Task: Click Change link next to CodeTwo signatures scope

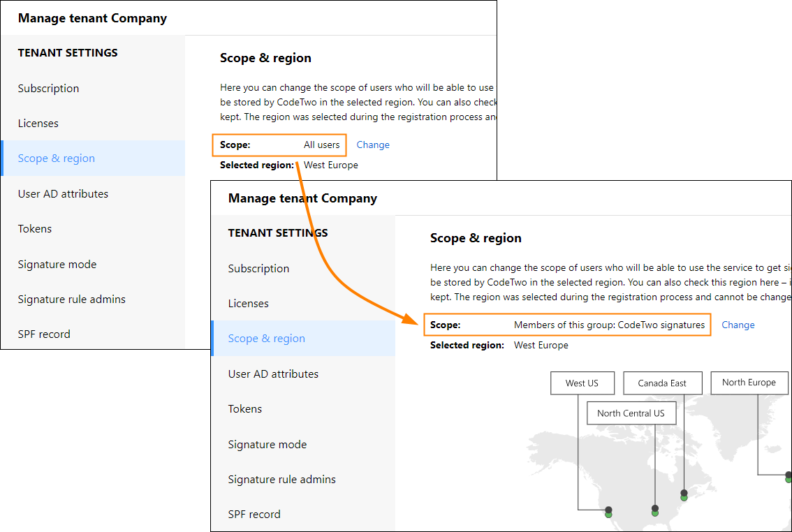Action: coord(738,325)
